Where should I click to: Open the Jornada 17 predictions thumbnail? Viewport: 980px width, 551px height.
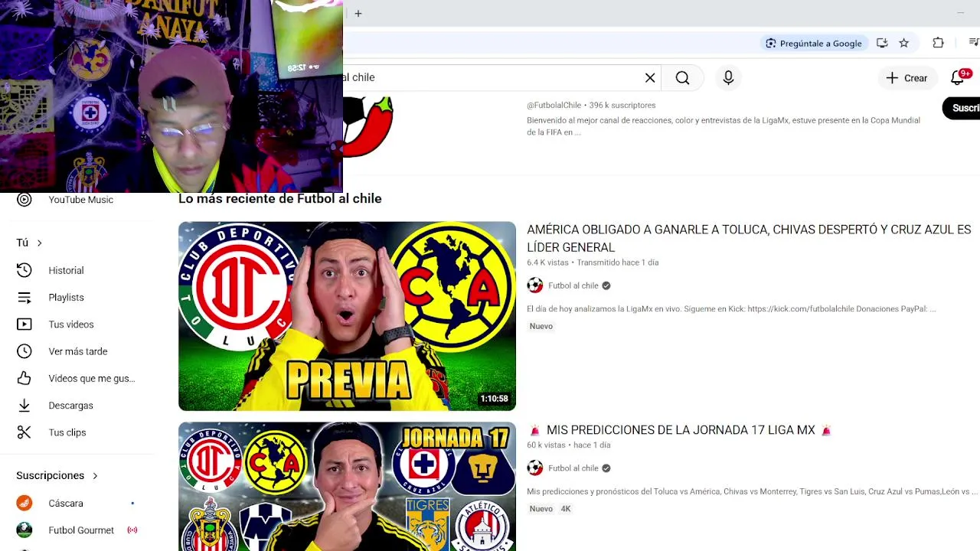347,487
